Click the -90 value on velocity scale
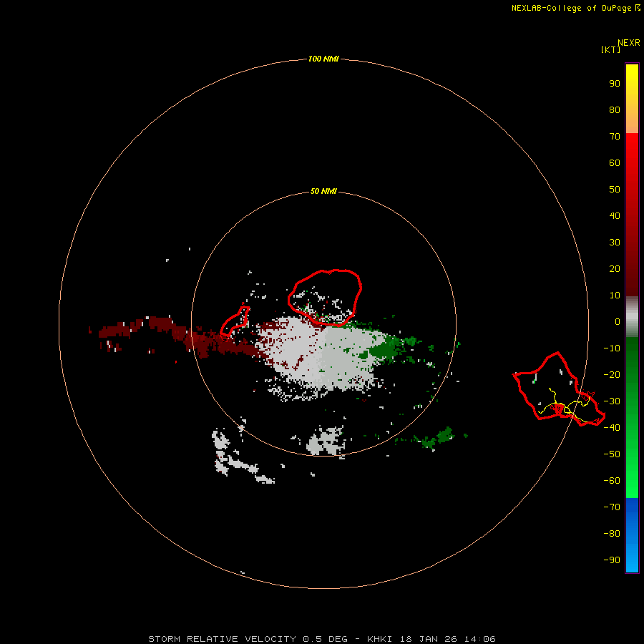The image size is (644, 644). coord(612,560)
